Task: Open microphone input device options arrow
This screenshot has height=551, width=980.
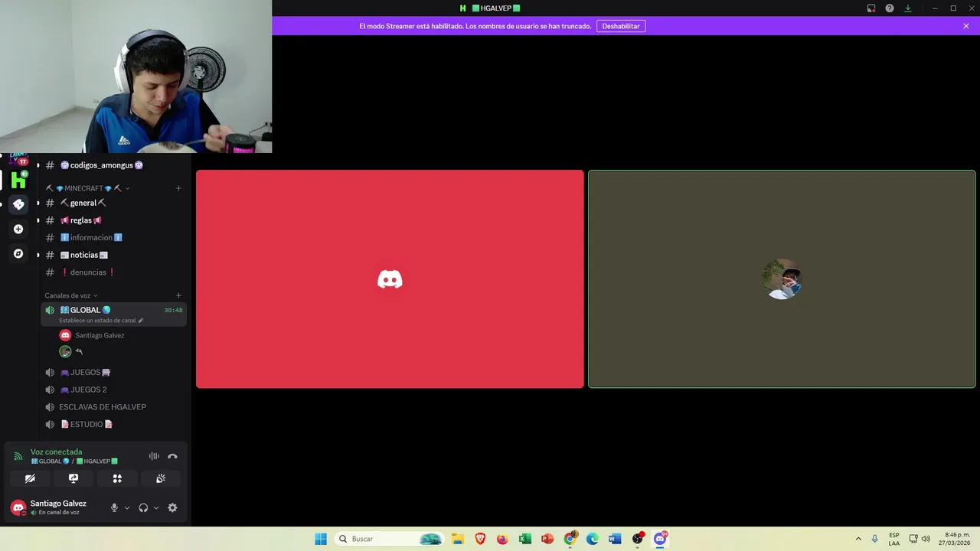Action: coord(127,507)
